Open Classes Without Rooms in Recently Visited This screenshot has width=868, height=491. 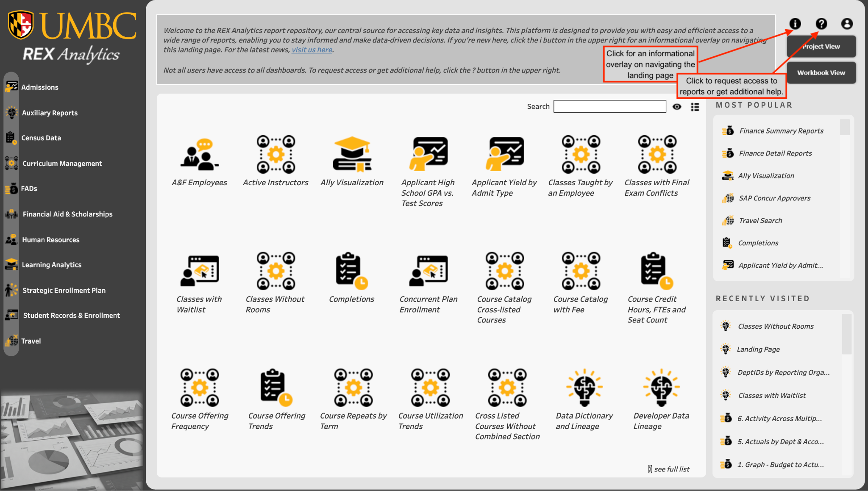(x=776, y=326)
